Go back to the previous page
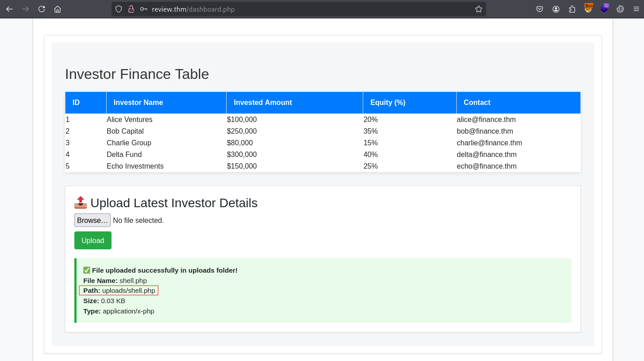 tap(9, 9)
